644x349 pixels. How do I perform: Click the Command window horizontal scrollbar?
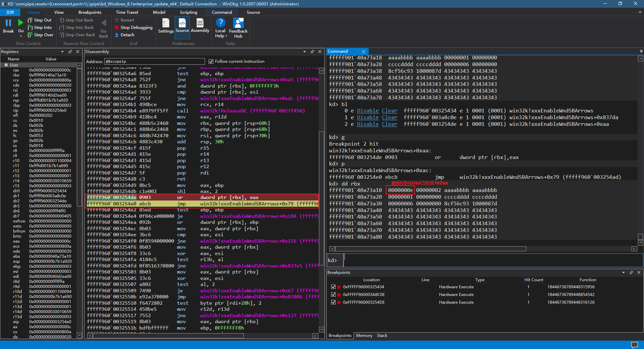tap(430, 249)
